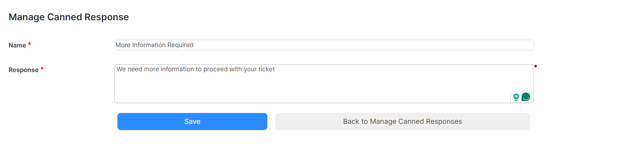This screenshot has height=146, width=644.
Task: Focus the Response text area
Action: (x=324, y=84)
